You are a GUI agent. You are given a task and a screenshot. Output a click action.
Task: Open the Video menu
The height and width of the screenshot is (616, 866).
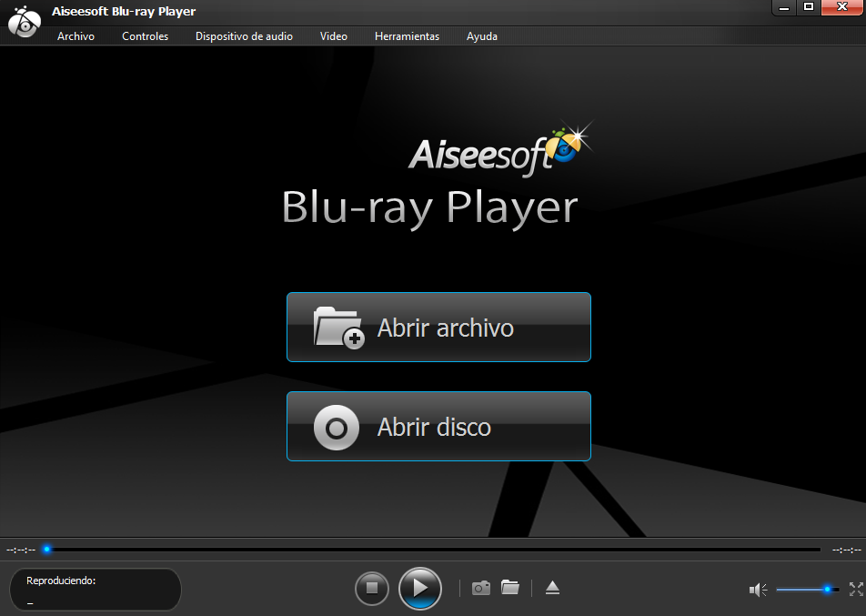point(334,36)
